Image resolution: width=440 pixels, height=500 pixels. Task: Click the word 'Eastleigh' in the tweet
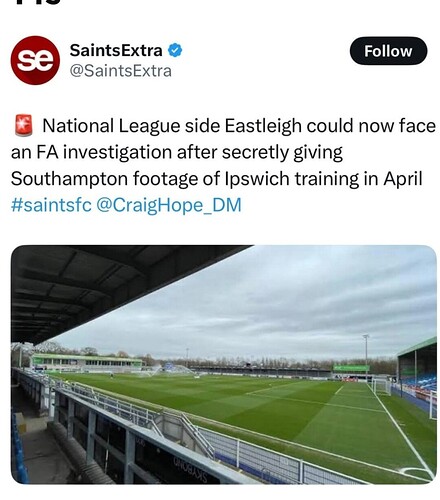point(263,126)
